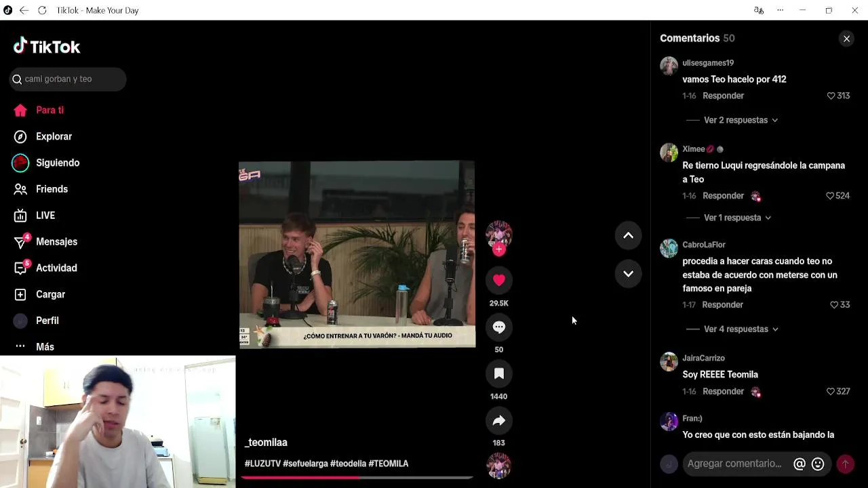
Task: Reply to CabroLaFlor via Responder
Action: click(722, 305)
